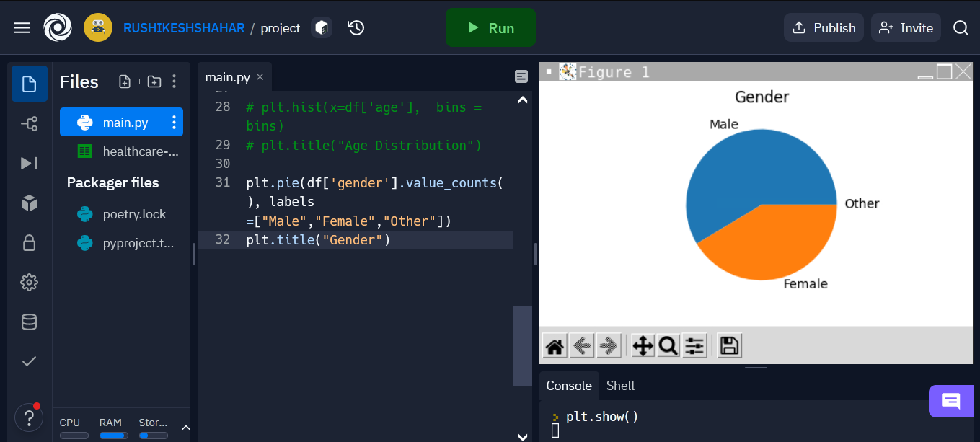This screenshot has height=442, width=980.
Task: Expand the resources panel chevron
Action: [185, 428]
